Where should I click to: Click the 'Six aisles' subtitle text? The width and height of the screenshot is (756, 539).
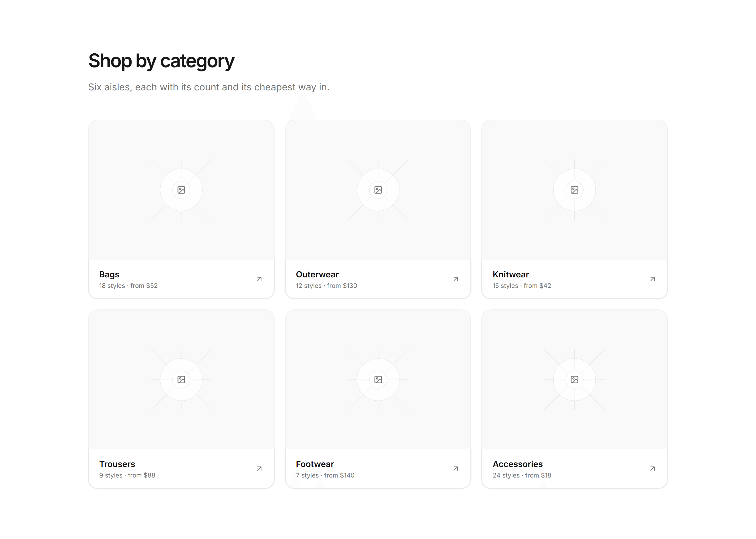point(209,87)
